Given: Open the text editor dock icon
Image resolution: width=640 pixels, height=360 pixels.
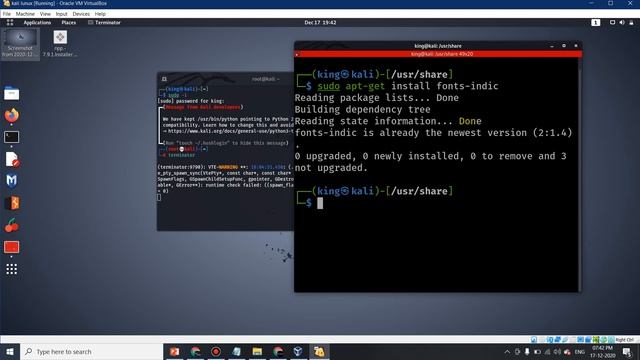Looking at the screenshot, I should point(11,160).
